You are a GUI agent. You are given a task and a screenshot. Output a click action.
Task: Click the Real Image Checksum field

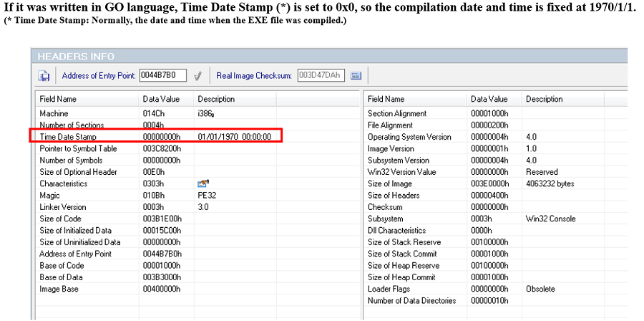click(x=320, y=75)
